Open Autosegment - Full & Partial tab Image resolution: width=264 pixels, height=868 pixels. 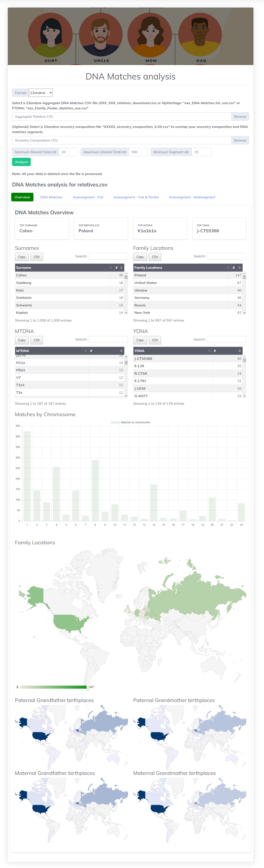pos(136,197)
